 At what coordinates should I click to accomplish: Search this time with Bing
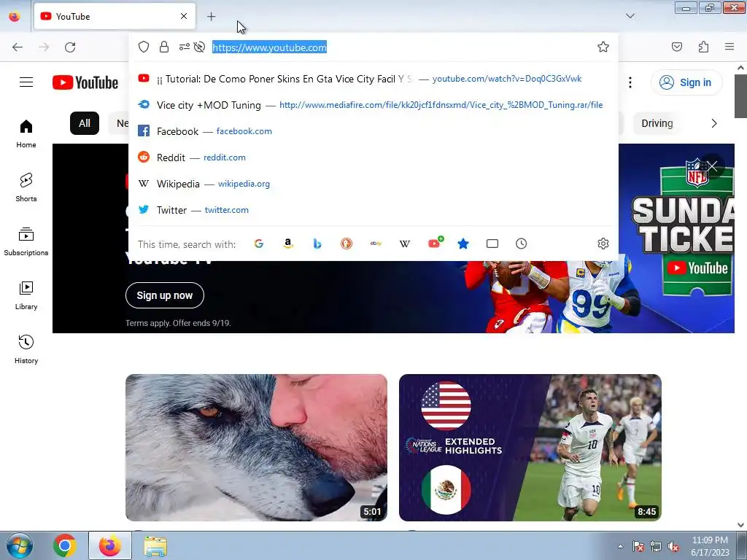pyautogui.click(x=317, y=244)
